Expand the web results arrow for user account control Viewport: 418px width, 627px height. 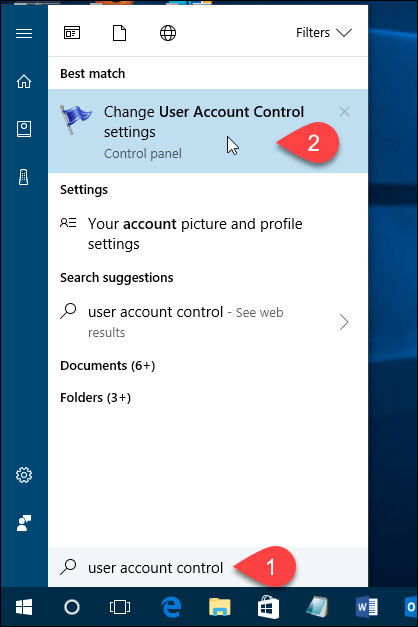point(344,322)
